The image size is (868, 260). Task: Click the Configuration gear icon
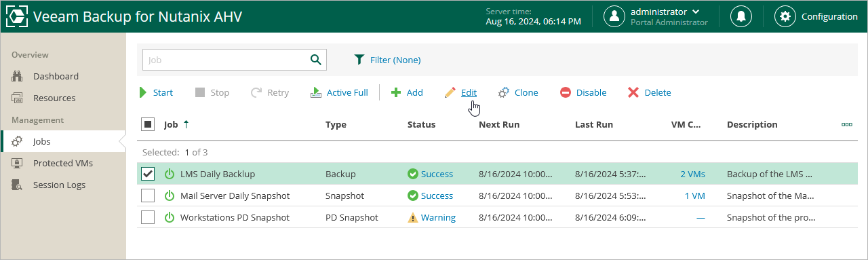[x=785, y=16]
